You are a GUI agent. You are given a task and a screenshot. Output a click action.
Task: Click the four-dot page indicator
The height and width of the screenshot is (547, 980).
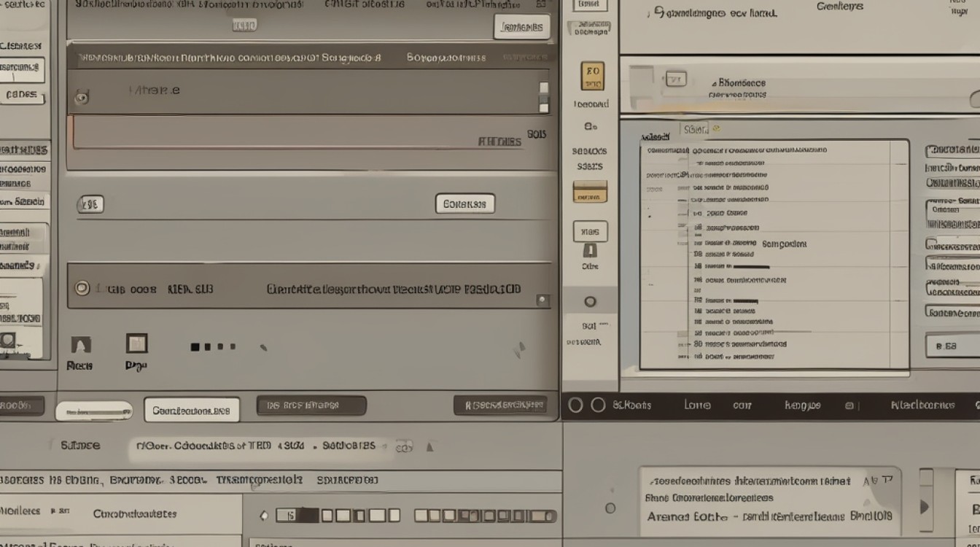213,347
